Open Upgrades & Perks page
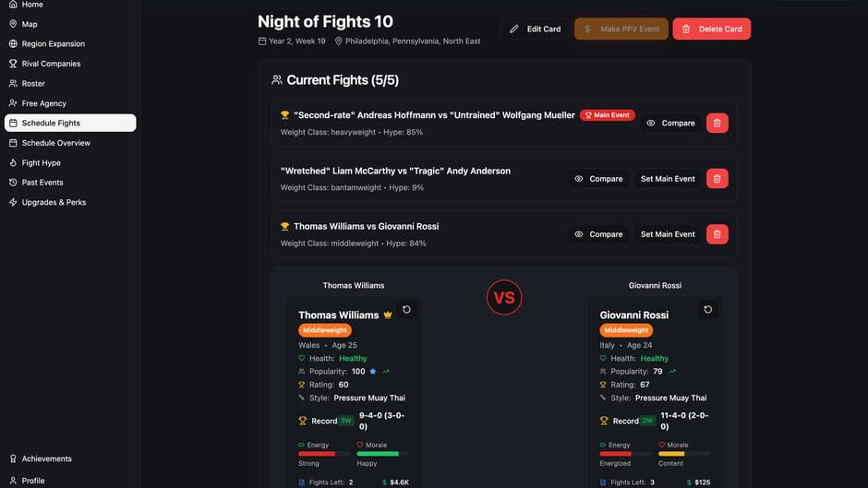Screen dimensions: 868x488 pos(54,202)
